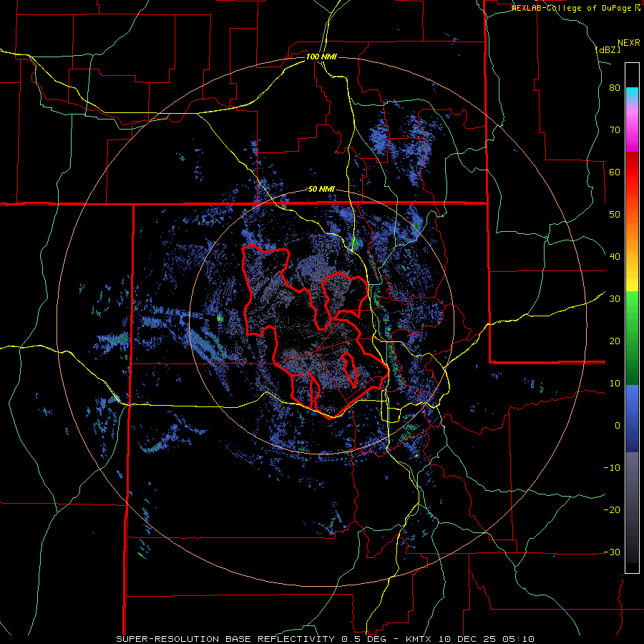Click the -30 value on the dBZ scale
This screenshot has width=644, height=644.
(612, 552)
